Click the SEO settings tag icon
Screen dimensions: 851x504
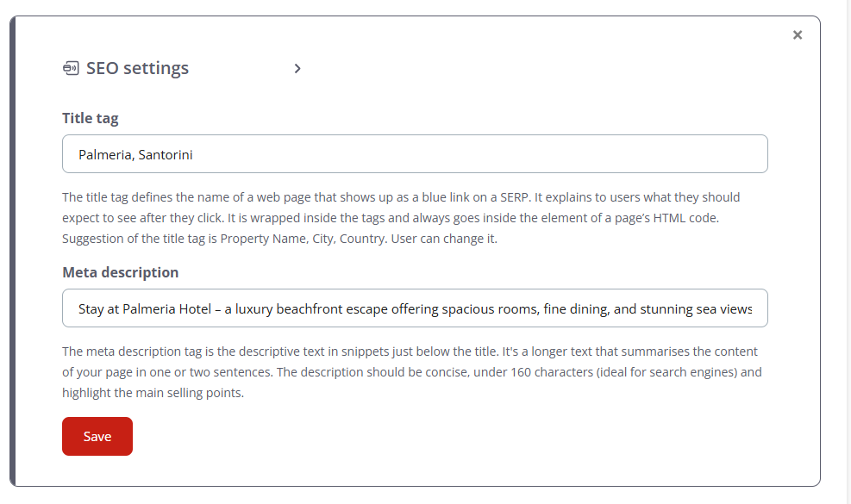[x=71, y=69]
